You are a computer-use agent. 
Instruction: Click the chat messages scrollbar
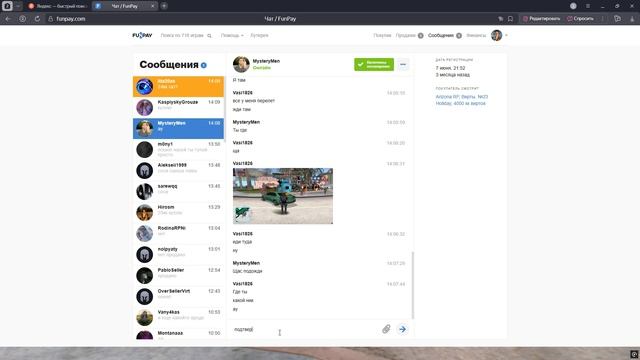point(413,285)
